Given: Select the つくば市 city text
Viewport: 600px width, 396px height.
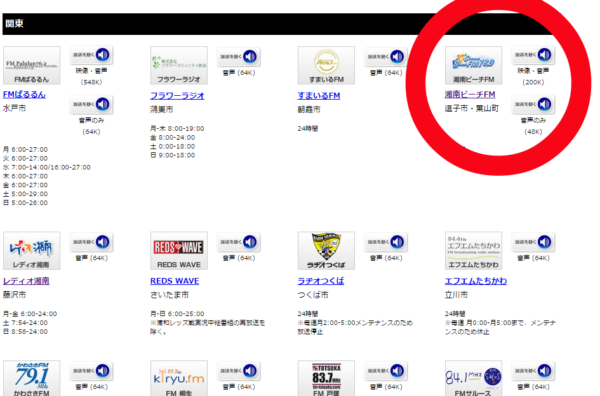Looking at the screenshot, I should click(313, 295).
